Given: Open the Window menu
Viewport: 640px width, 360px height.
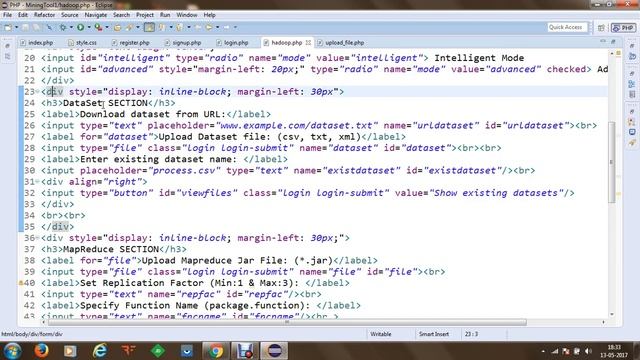Looking at the screenshot, I should pyautogui.click(x=187, y=15).
